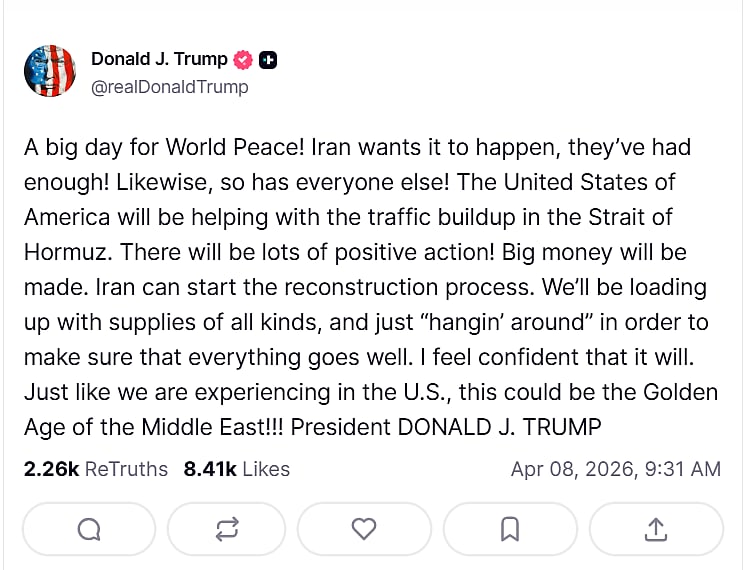The height and width of the screenshot is (570, 753).
Task: Click the Apr 08, 2026 timestamp
Action: pyautogui.click(x=615, y=469)
